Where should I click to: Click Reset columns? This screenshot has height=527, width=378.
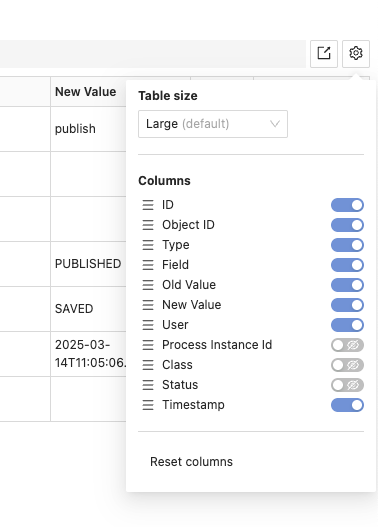(191, 462)
